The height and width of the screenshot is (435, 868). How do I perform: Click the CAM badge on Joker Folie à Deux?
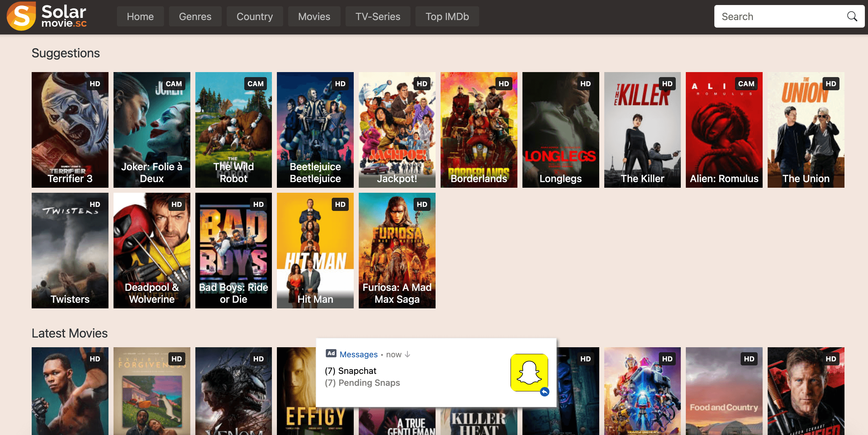pyautogui.click(x=172, y=83)
